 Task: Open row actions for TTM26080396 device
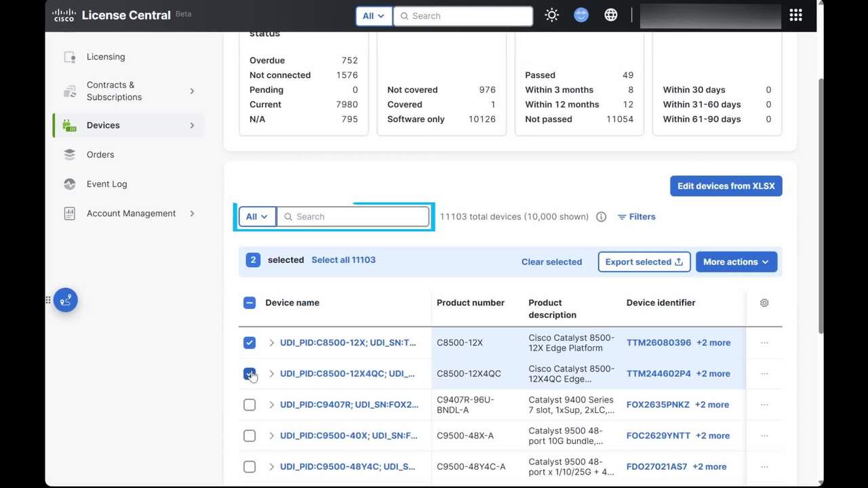point(764,343)
